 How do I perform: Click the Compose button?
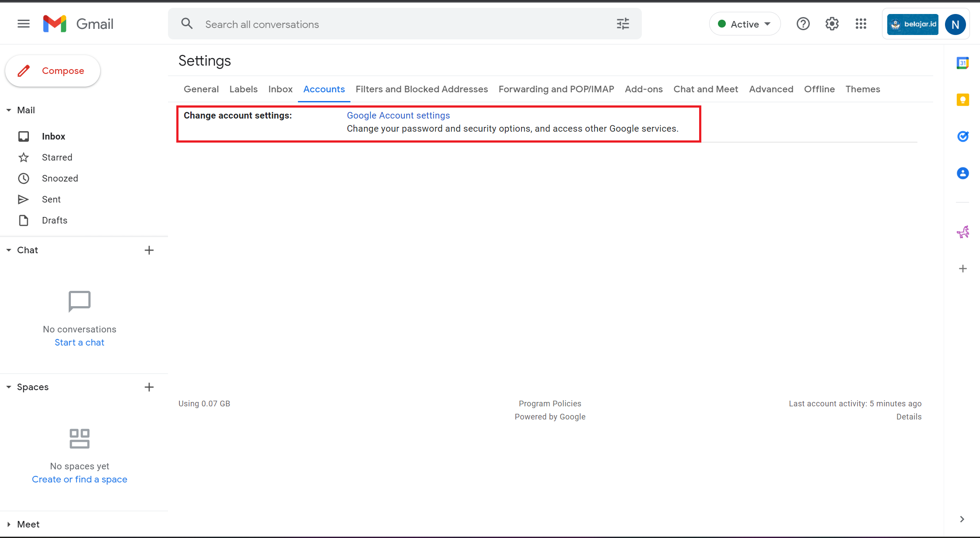pos(52,71)
